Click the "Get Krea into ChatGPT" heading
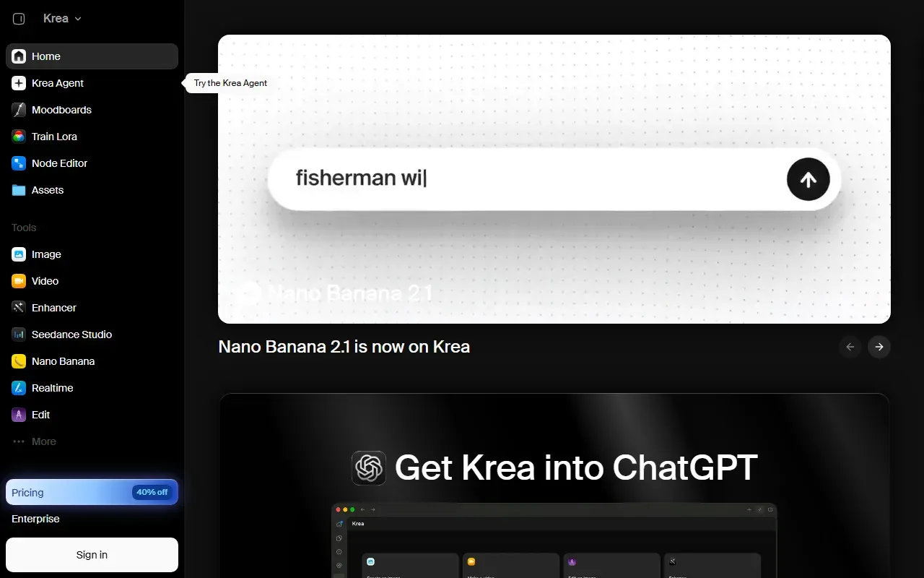This screenshot has height=578, width=924. 576,467
